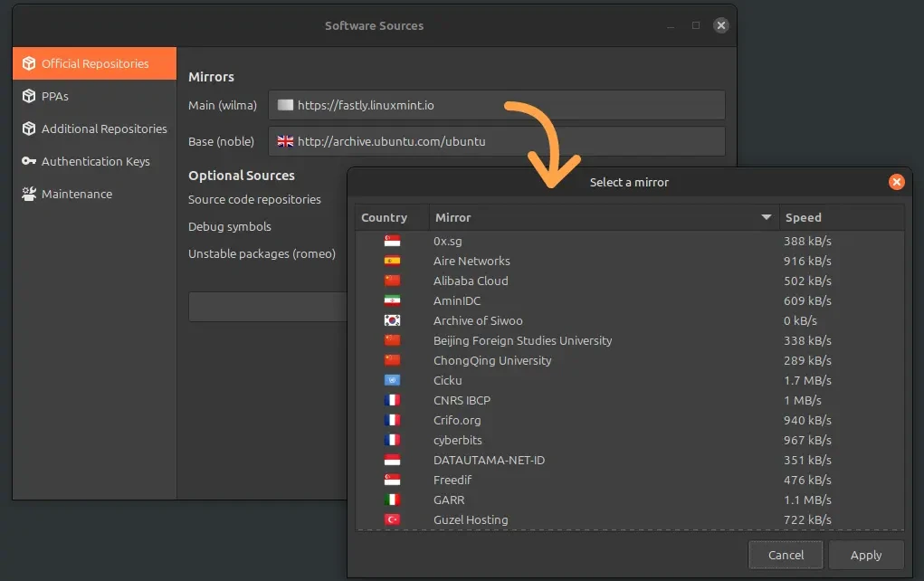Select the 0x.sg mirror
Image resolution: width=924 pixels, height=581 pixels.
629,241
